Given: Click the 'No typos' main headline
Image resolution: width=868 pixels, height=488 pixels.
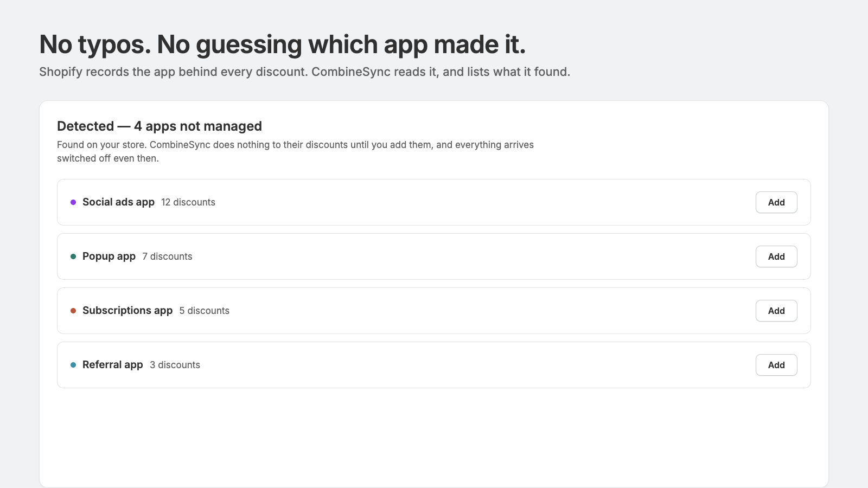Looking at the screenshot, I should tap(283, 44).
